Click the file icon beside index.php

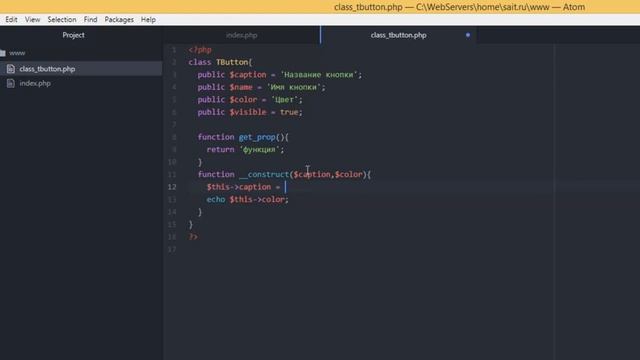coord(11,83)
